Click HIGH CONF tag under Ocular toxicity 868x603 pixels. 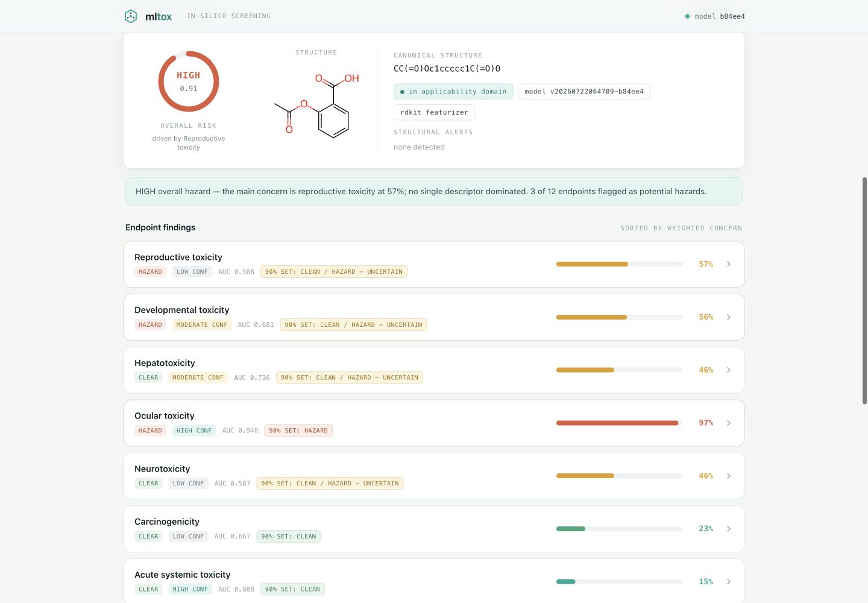pyautogui.click(x=194, y=431)
